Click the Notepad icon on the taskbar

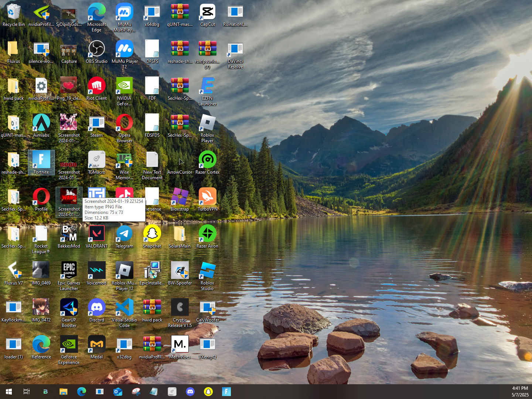(154, 392)
